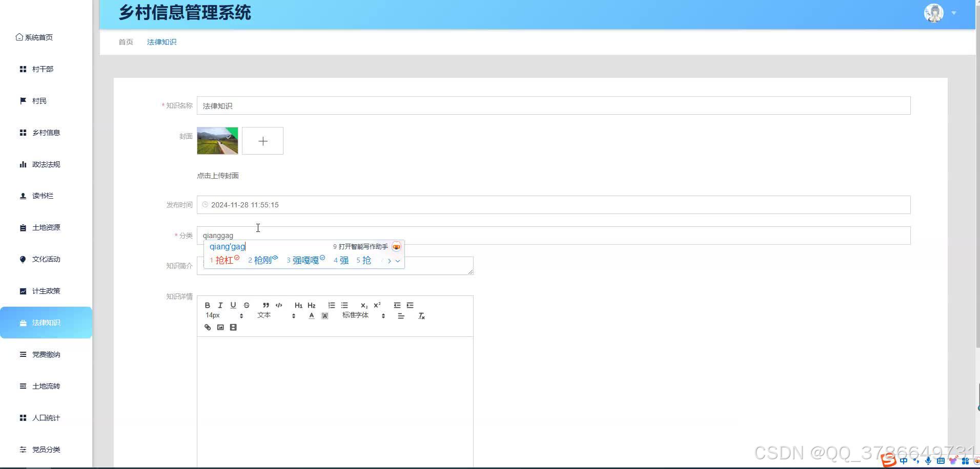Toggle Chinese/English mode in the IME bar
Screen dimensions: 980x469
(904, 461)
